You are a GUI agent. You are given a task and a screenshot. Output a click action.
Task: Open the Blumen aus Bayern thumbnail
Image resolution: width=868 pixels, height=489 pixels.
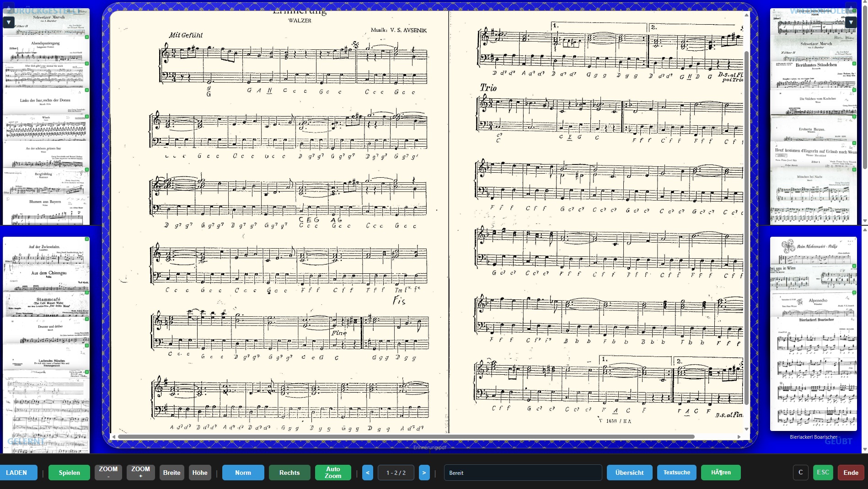click(x=46, y=210)
